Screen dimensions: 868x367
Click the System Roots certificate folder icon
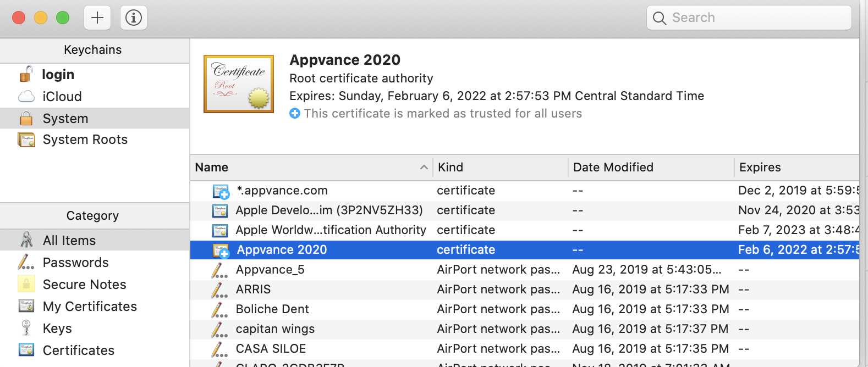[26, 140]
